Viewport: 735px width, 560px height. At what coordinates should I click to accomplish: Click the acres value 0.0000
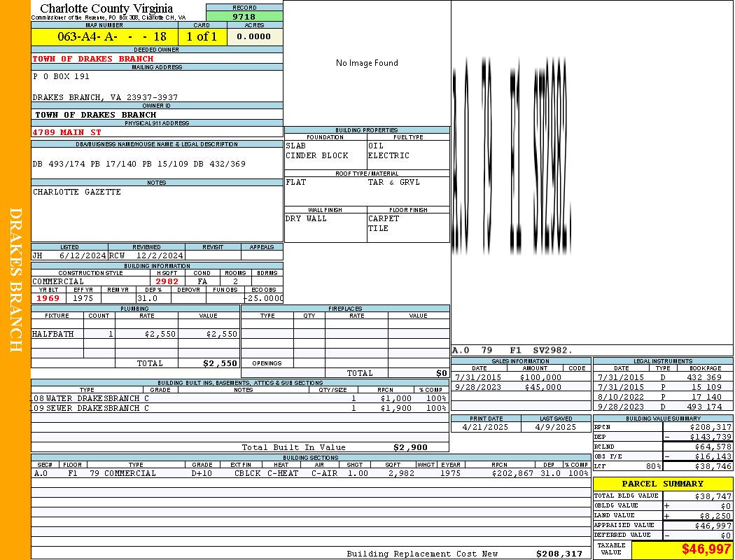[254, 37]
